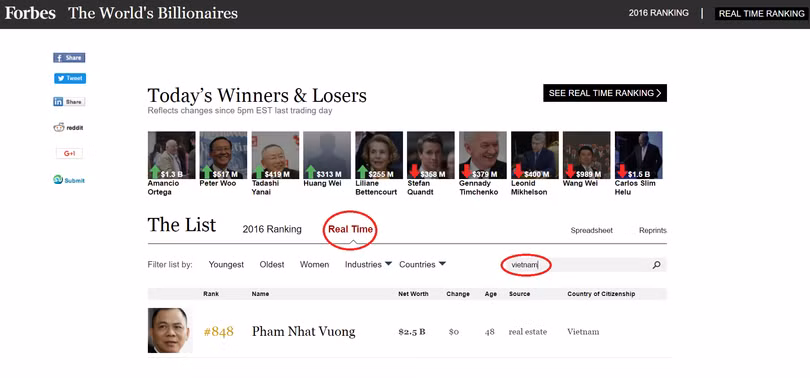The image size is (810, 378).
Task: Switch to the Real Time tab
Action: (350, 230)
